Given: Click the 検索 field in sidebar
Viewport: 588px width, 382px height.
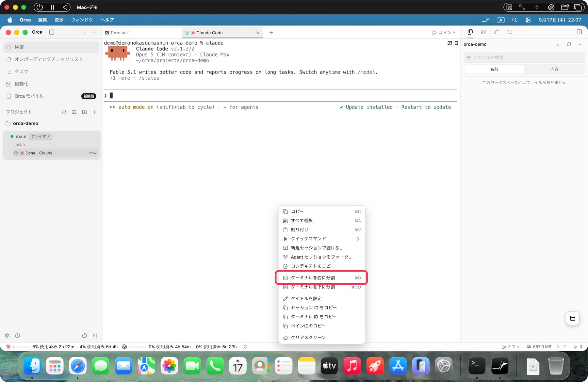Looking at the screenshot, I should [x=51, y=47].
